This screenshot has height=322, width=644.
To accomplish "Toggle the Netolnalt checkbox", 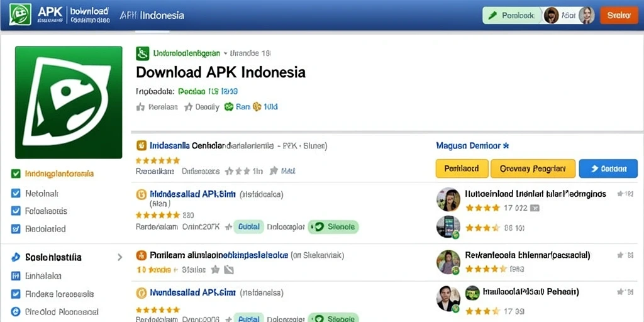I will coord(16,193).
